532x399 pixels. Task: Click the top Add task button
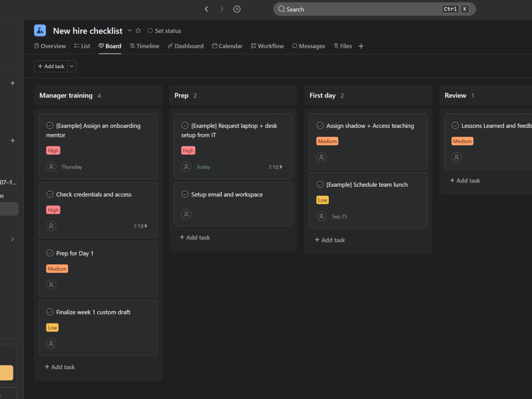51,66
